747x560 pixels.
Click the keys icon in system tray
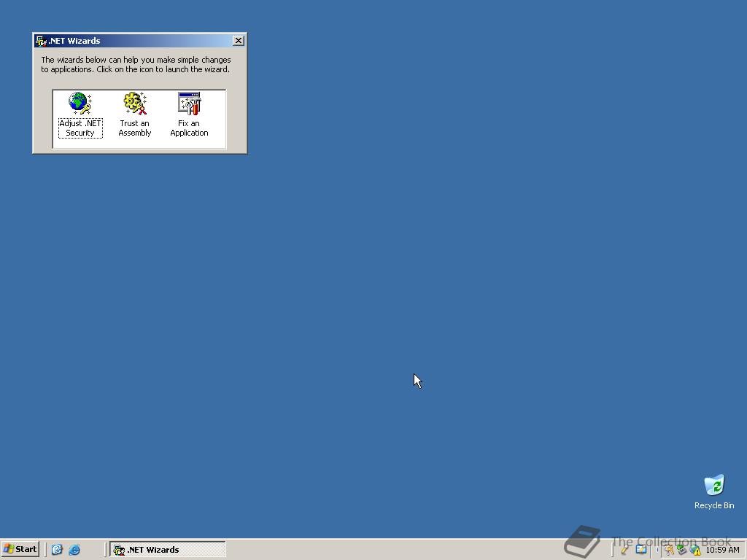[x=669, y=550]
